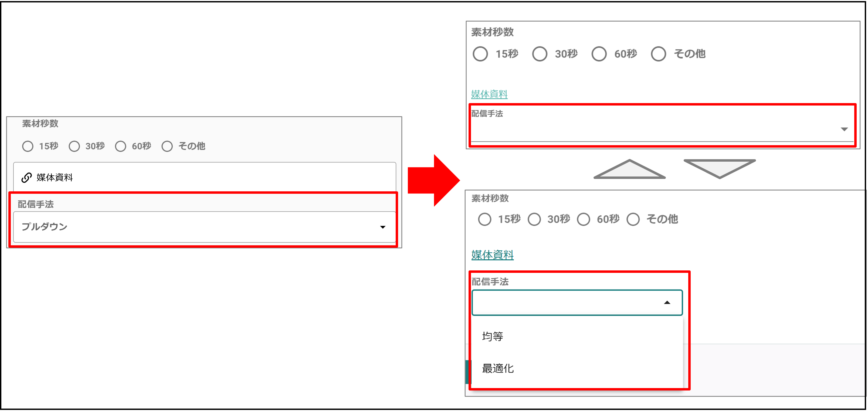Open the プルダウン 配信手法 dropdown

point(205,227)
